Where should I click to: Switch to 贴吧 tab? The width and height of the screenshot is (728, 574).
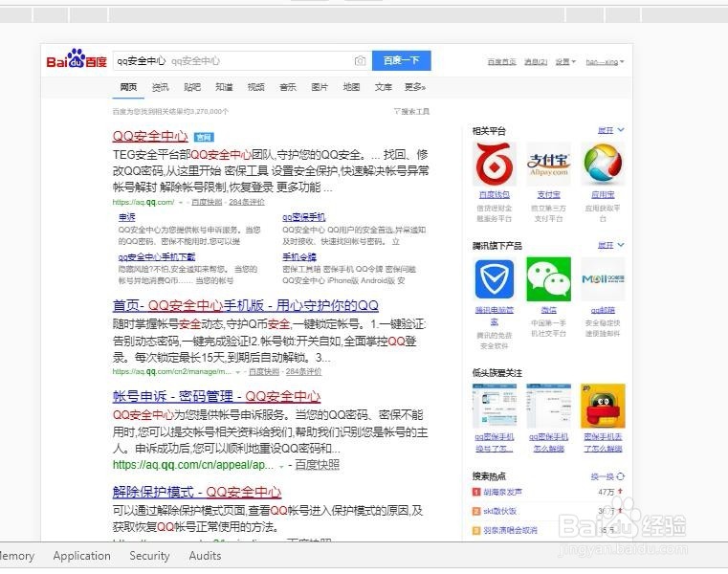192,87
